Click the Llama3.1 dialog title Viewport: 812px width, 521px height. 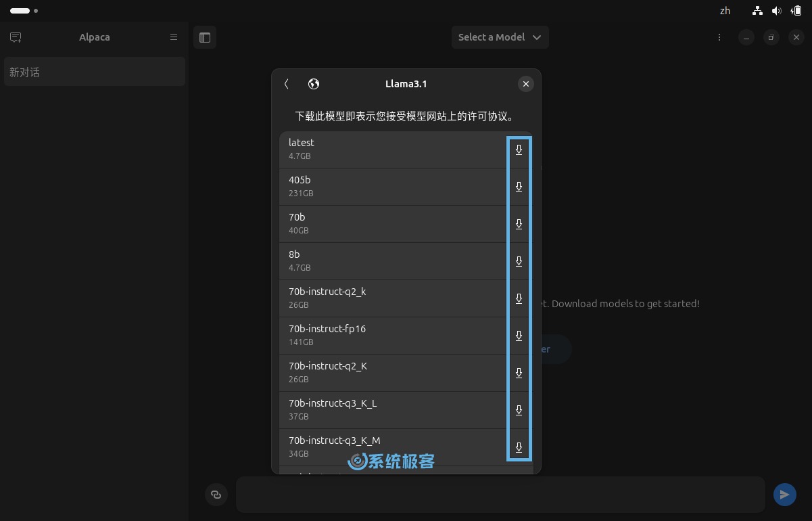406,84
